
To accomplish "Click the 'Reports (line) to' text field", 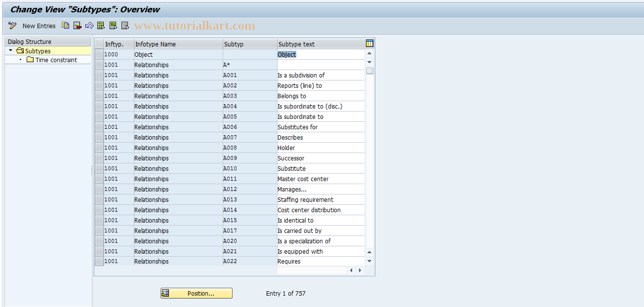I will 321,85.
